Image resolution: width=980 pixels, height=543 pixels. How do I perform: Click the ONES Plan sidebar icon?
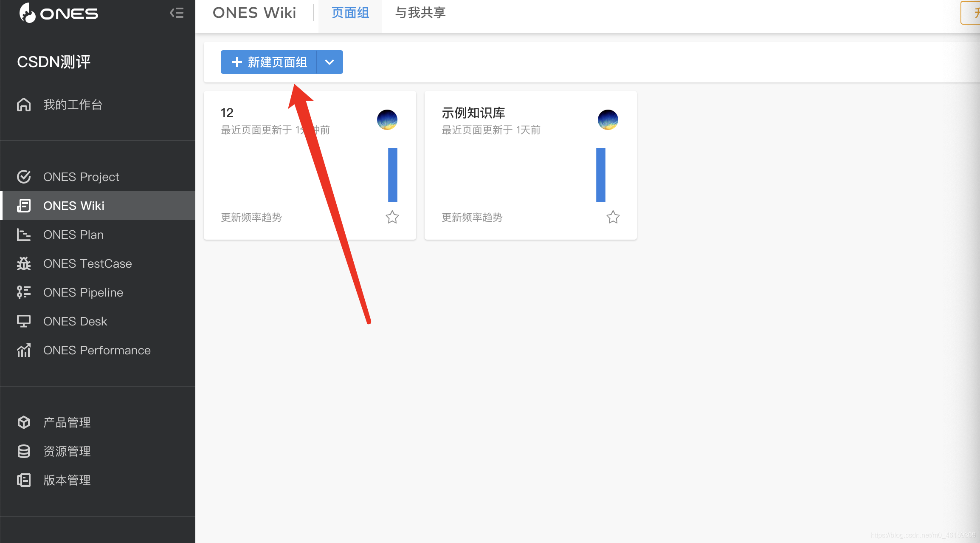click(x=24, y=234)
